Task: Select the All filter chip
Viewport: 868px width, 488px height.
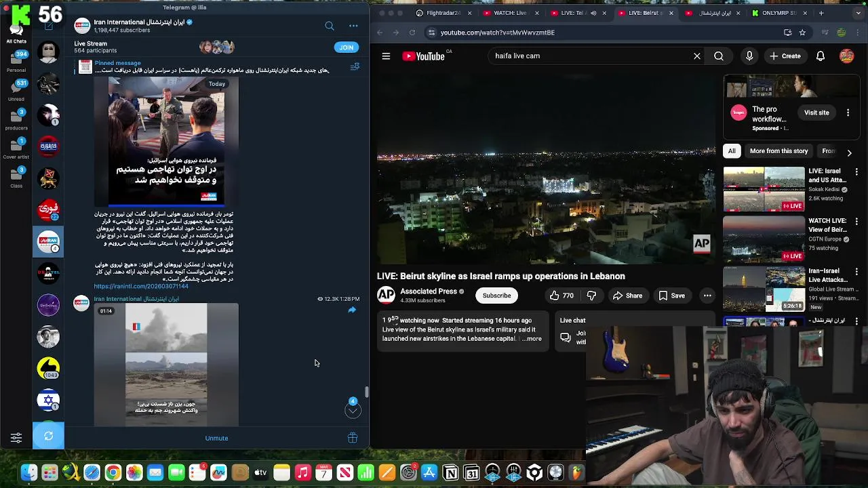Action: 732,151
